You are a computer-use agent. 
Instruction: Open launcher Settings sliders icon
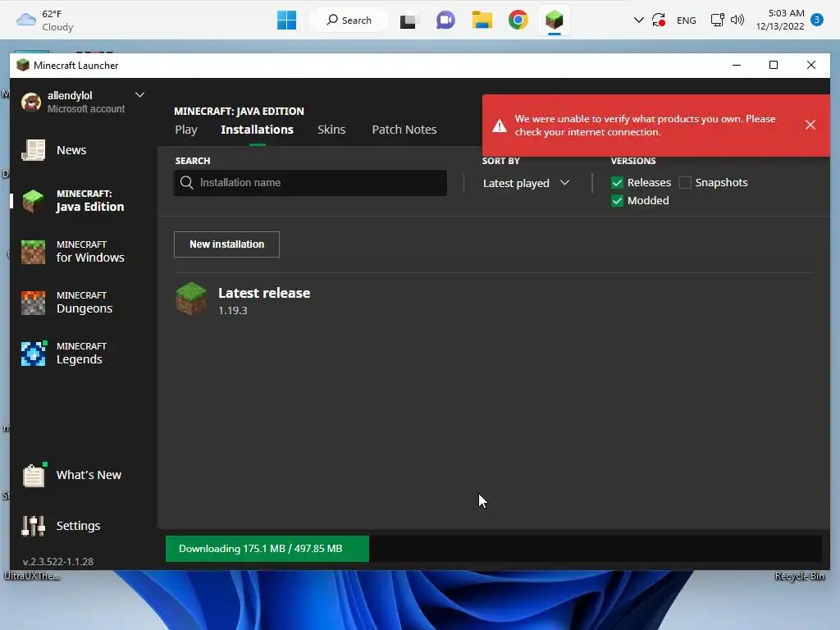click(33, 526)
